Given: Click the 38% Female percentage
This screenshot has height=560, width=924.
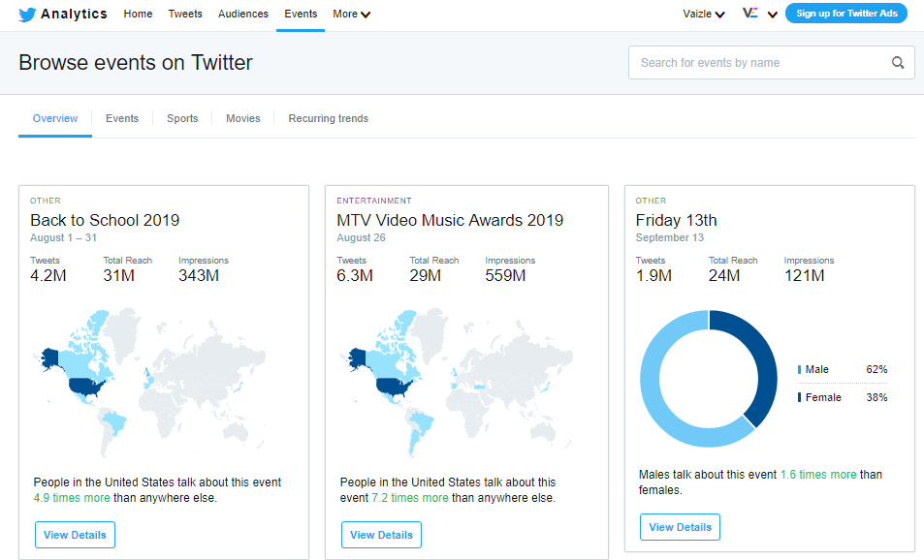Looking at the screenshot, I should (876, 397).
